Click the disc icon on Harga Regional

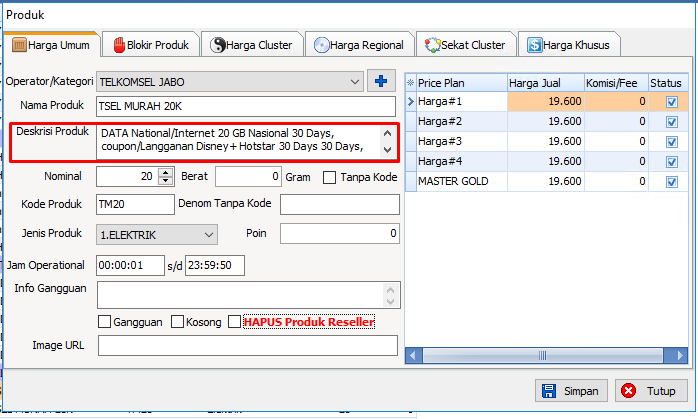point(321,45)
